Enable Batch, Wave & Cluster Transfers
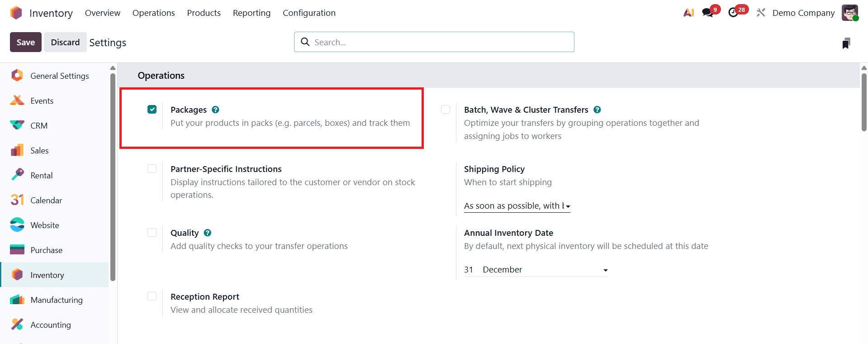 pyautogui.click(x=446, y=109)
